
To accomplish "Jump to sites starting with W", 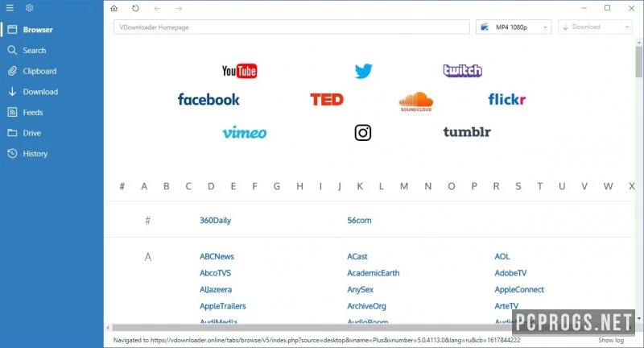I will [608, 186].
